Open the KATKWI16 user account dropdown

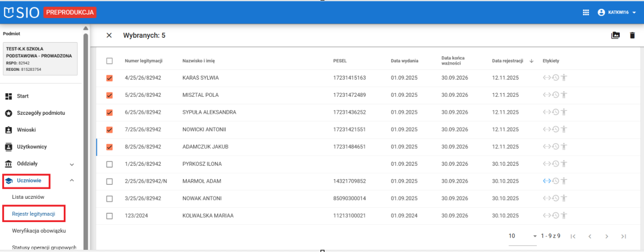click(x=617, y=12)
